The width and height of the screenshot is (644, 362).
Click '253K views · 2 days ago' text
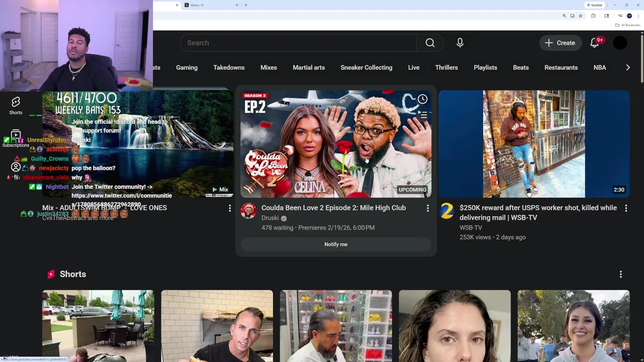tap(493, 237)
